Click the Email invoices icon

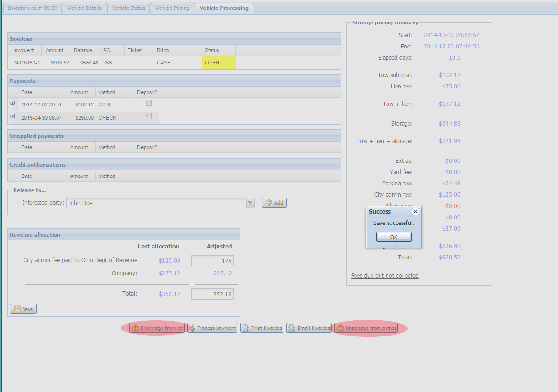pos(292,328)
